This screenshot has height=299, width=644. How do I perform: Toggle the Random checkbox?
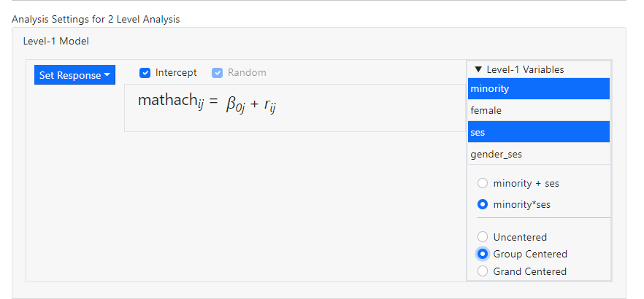pyautogui.click(x=217, y=73)
